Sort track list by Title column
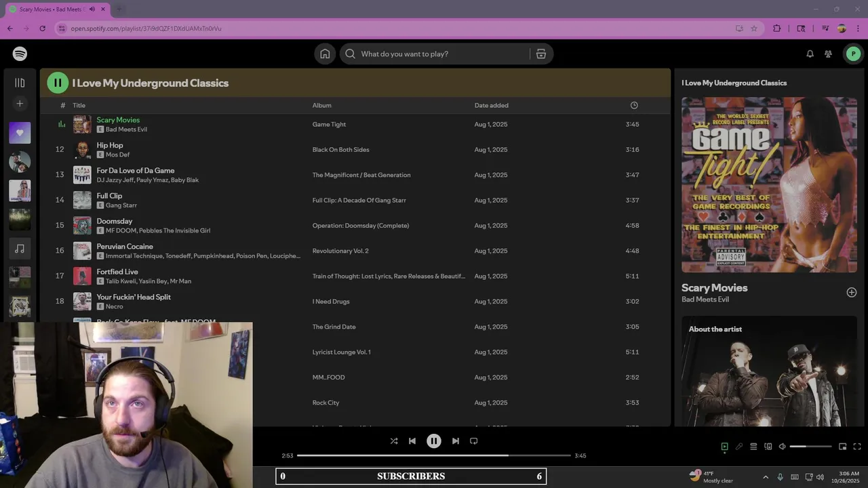Image resolution: width=868 pixels, height=488 pixels. click(79, 105)
